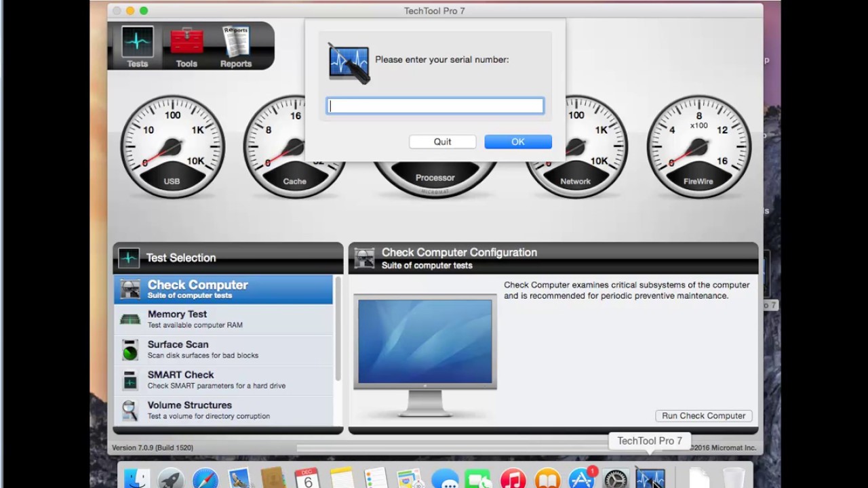Click the Volume Structures magnifier icon
The height and width of the screenshot is (488, 868).
point(130,411)
